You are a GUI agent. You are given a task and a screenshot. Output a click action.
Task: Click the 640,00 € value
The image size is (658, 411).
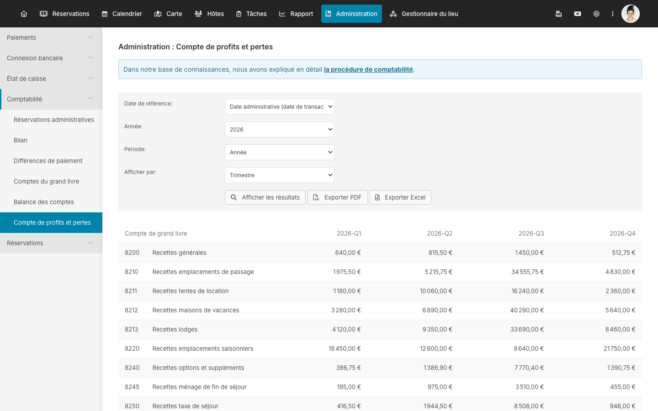click(x=348, y=253)
